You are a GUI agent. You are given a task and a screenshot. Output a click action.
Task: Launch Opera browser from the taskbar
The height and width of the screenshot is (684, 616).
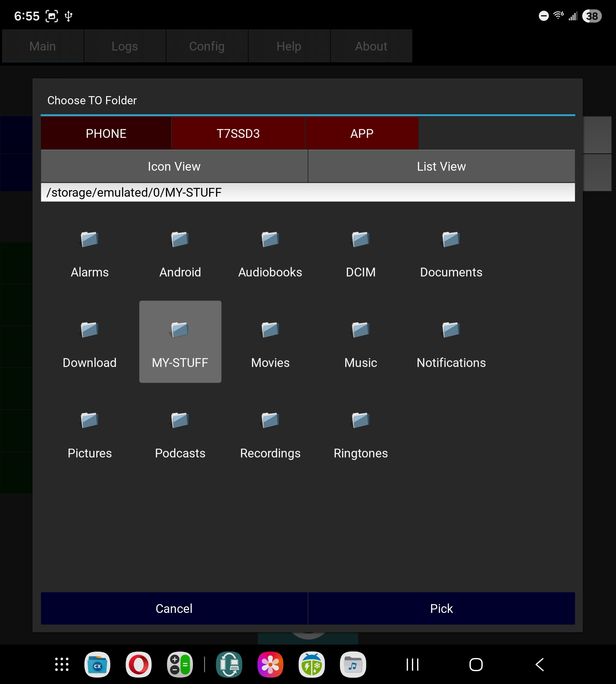point(138,664)
